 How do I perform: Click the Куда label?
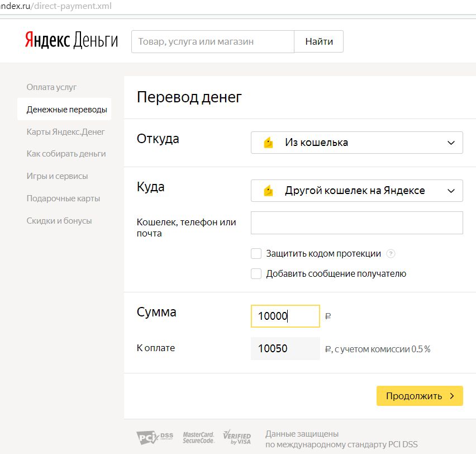pyautogui.click(x=151, y=187)
